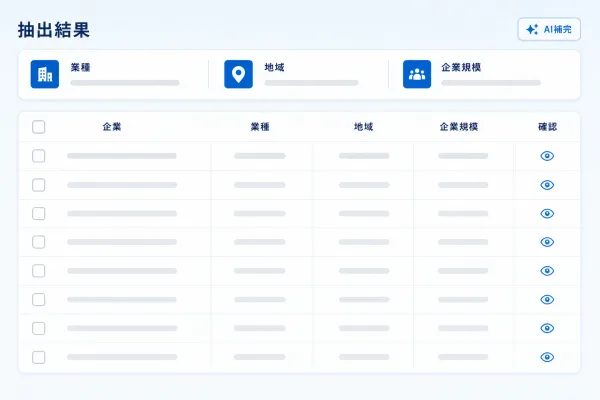
Task: Click the sparkle icon in AI補完 button
Action: point(532,29)
